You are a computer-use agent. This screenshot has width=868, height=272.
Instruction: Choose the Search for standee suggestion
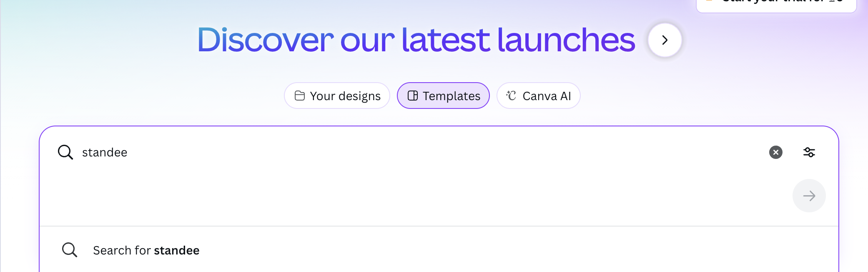[146, 250]
